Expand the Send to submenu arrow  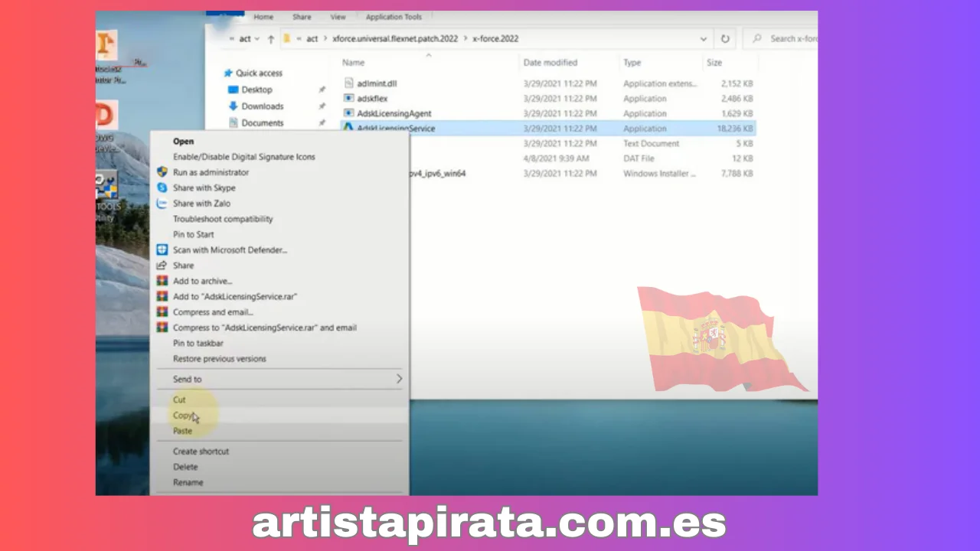pyautogui.click(x=399, y=379)
